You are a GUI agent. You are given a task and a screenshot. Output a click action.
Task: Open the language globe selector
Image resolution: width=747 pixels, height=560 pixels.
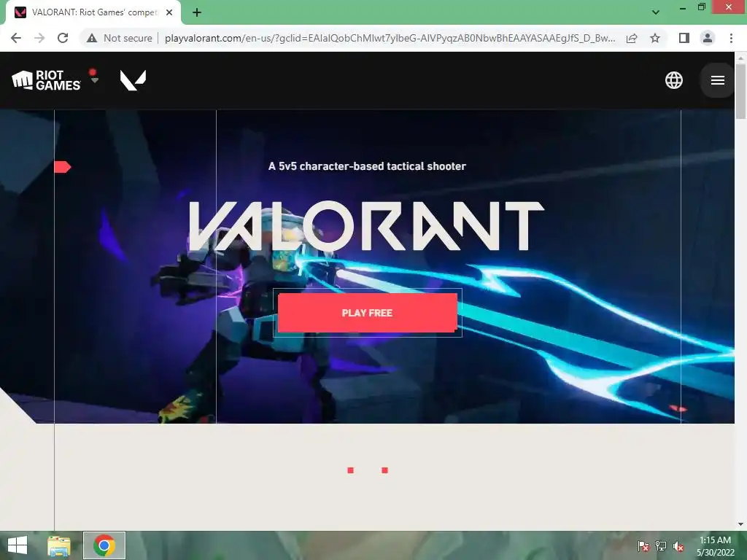(x=673, y=80)
